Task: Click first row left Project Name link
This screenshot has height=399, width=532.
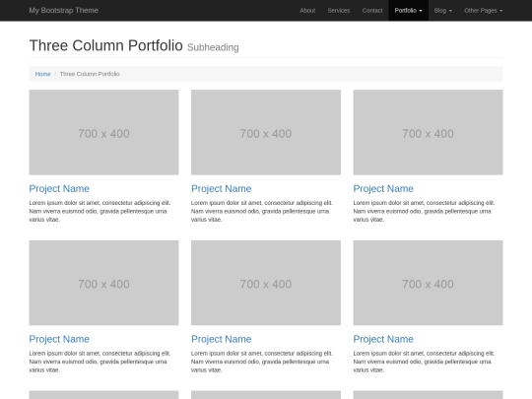Action: [x=59, y=188]
